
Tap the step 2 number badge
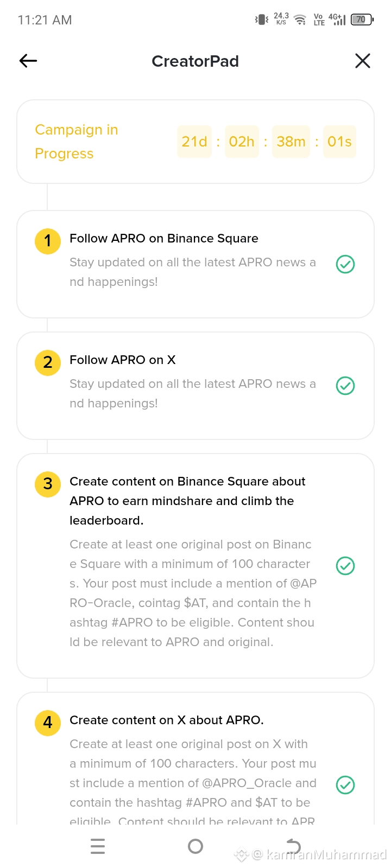coord(48,362)
